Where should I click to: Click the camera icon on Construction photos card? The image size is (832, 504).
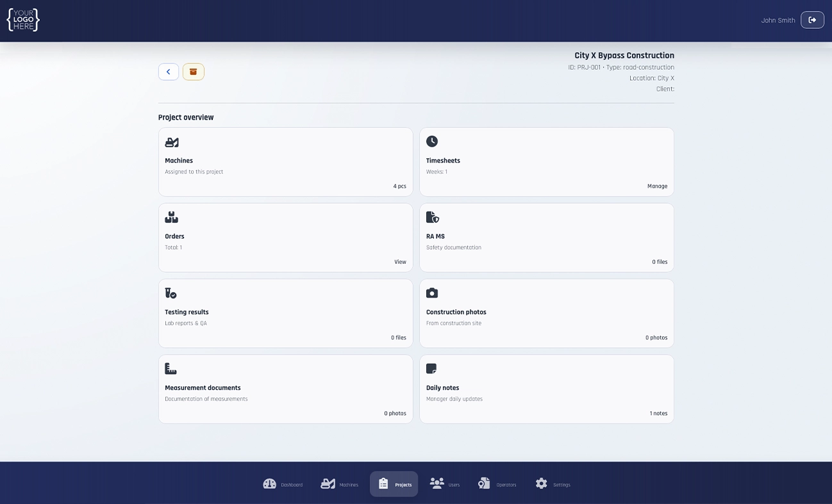pos(431,292)
